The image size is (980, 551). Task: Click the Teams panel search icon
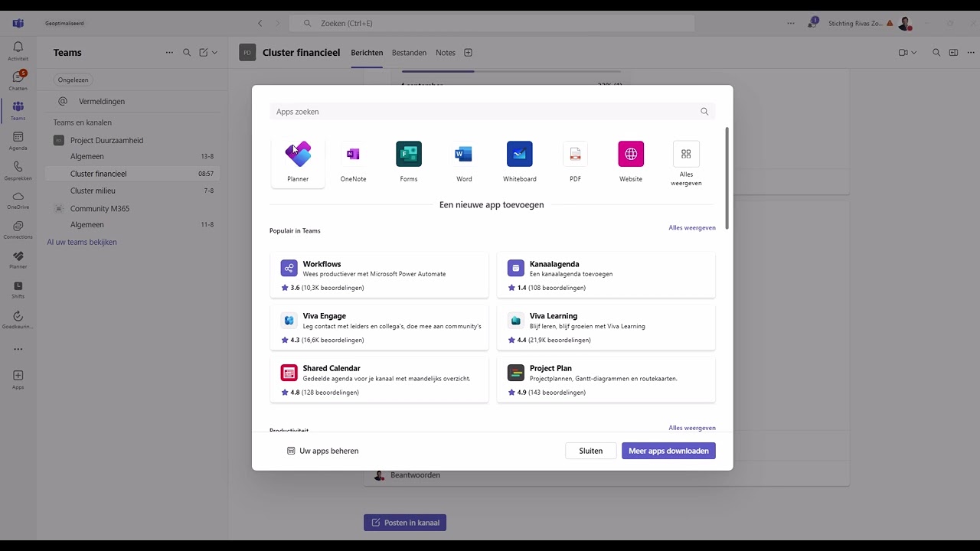point(187,53)
